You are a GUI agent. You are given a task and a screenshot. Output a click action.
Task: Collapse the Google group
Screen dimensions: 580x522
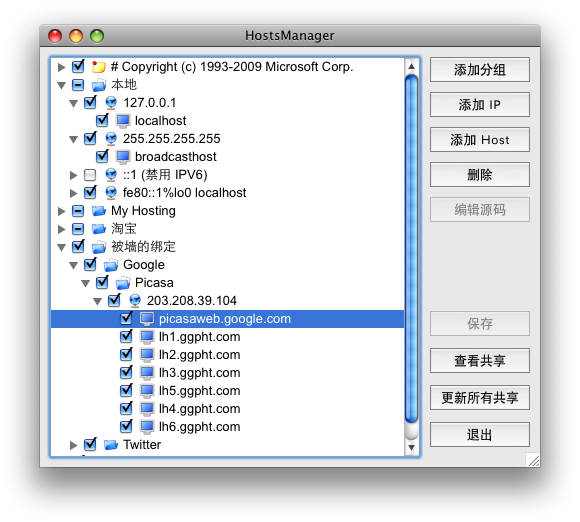(x=74, y=265)
